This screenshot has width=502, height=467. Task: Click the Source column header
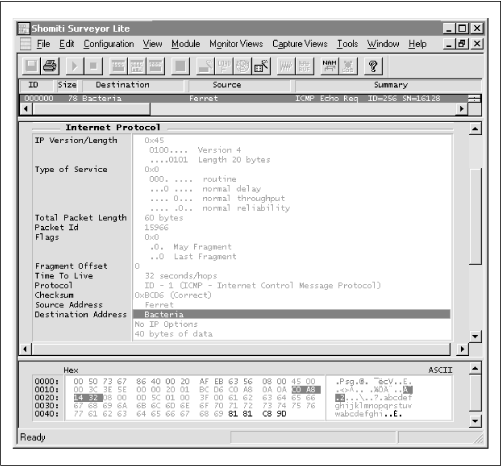[239, 85]
